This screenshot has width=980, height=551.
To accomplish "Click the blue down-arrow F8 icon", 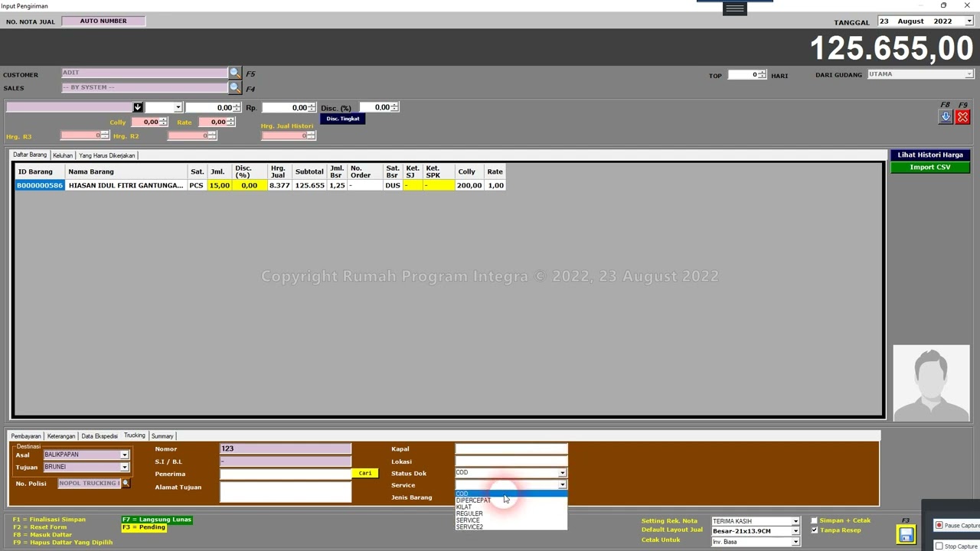I will (946, 117).
